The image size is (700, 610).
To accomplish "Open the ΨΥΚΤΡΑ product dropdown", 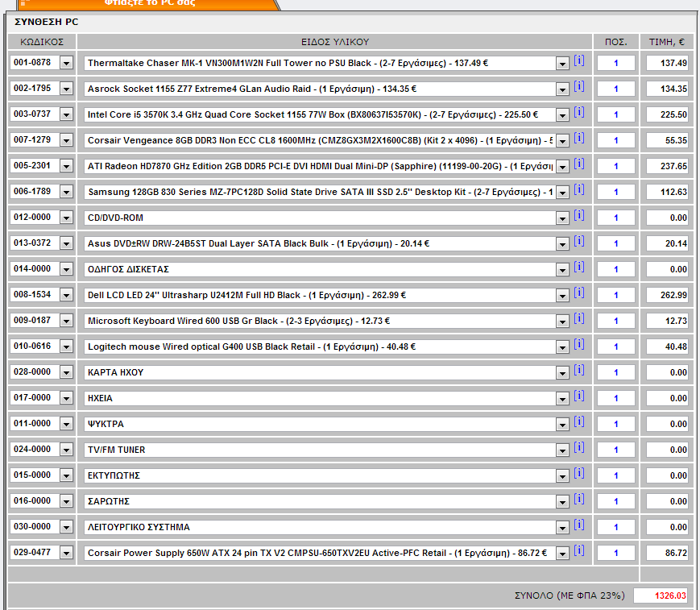I will pyautogui.click(x=562, y=425).
